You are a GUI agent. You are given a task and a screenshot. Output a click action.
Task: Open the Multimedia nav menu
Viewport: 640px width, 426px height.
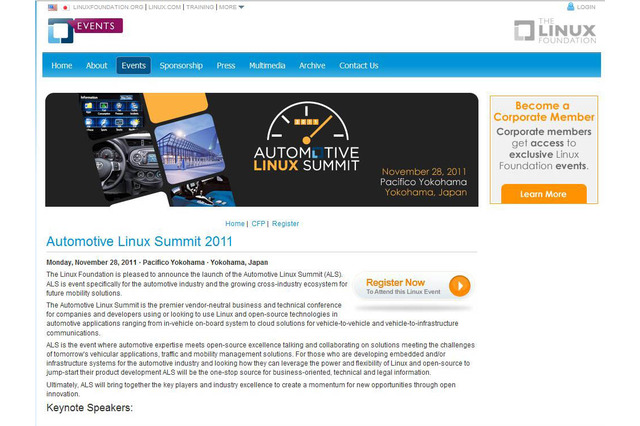(267, 65)
